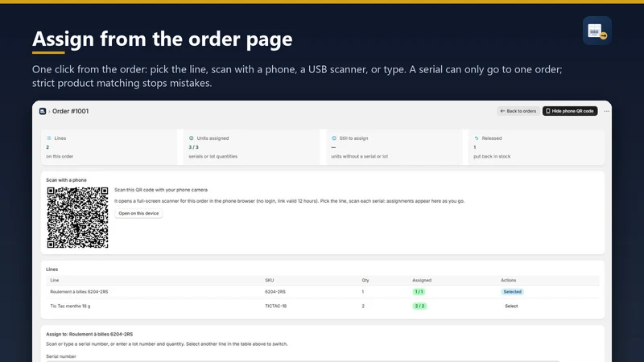Click the 6204-2RS SKU cell
Viewport: 644px width, 362px height.
click(x=275, y=292)
